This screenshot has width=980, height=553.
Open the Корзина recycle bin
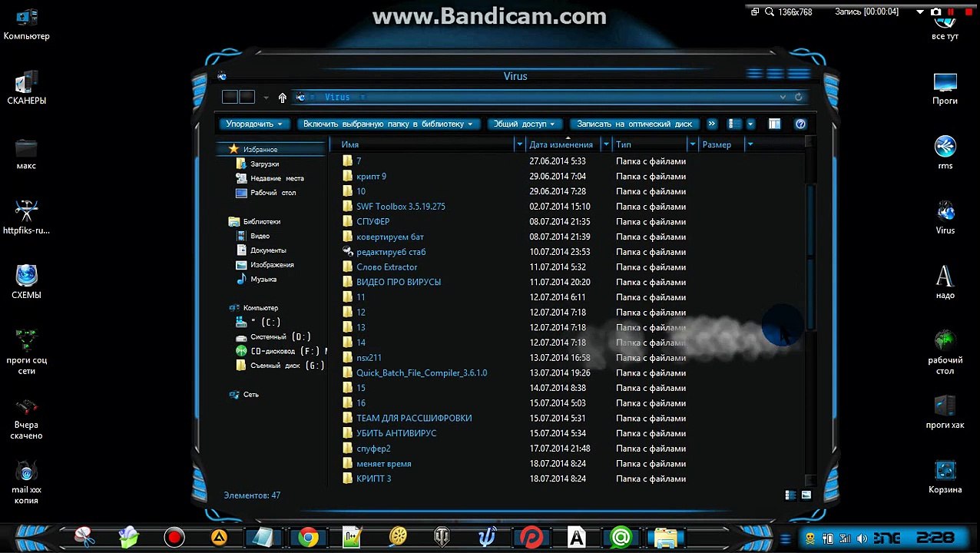(945, 477)
